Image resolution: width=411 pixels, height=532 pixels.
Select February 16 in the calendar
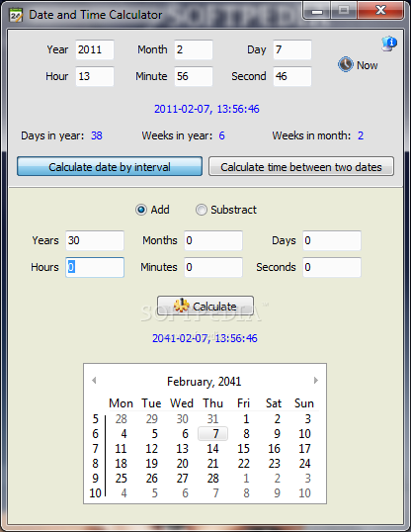coord(274,449)
